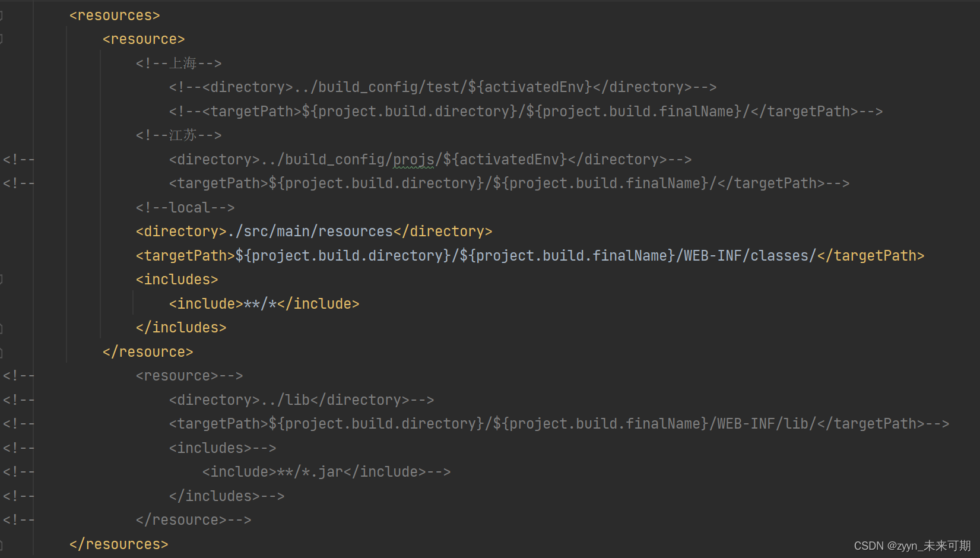Click the underlined word projs
Screen dimensions: 980x558
[x=414, y=160]
